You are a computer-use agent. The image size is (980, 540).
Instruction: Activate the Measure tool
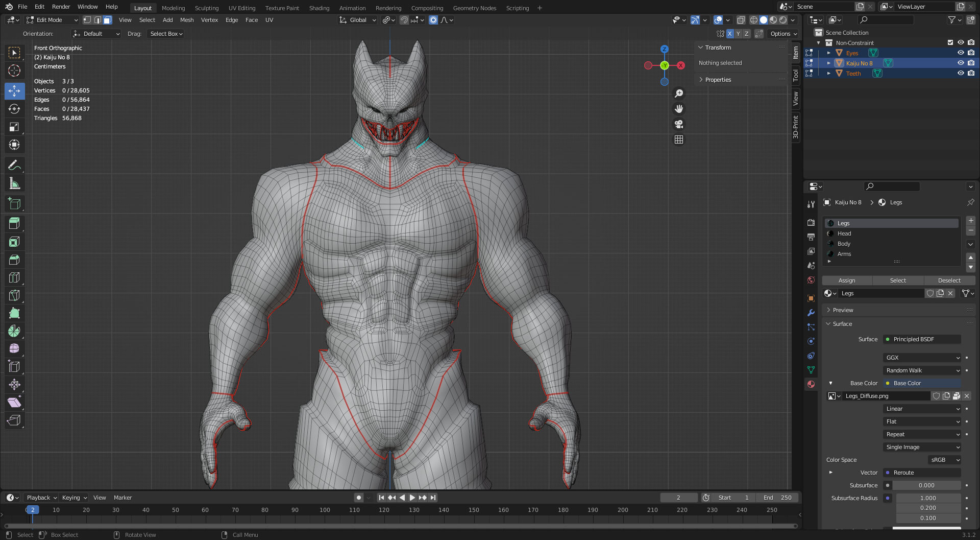tap(14, 183)
